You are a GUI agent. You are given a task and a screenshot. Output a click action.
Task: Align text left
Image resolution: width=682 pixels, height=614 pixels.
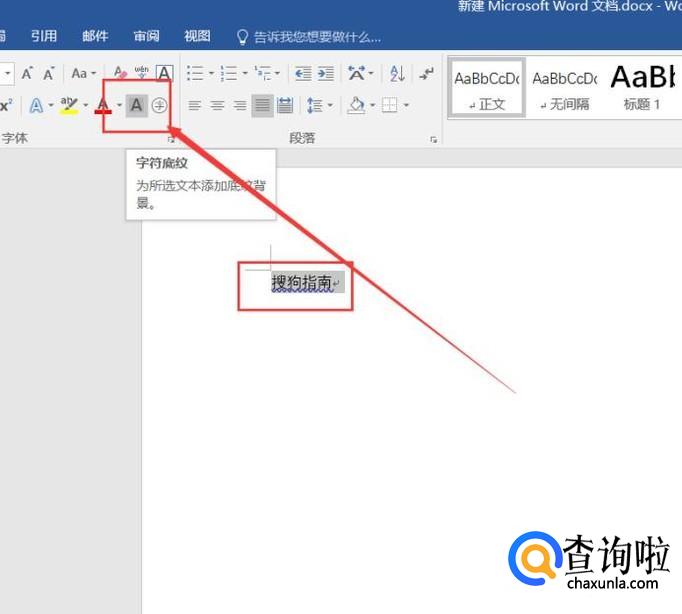(194, 105)
